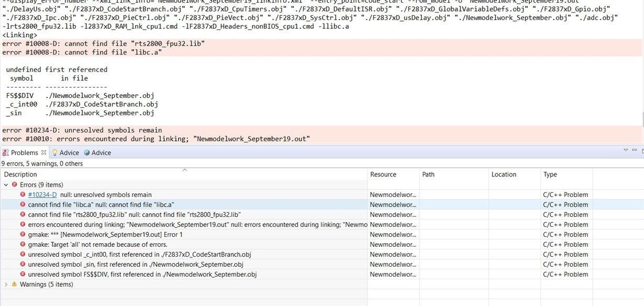Click the Errors (9 items) group label

[x=41, y=184]
